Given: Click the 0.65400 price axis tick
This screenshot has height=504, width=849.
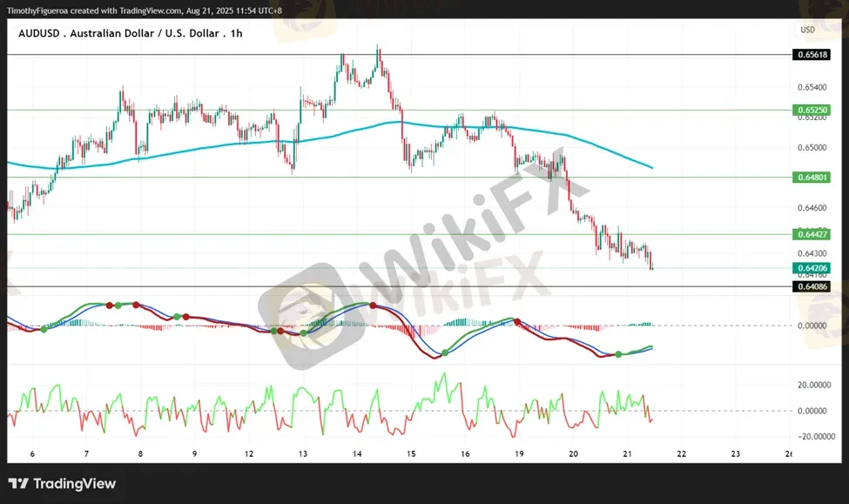Looking at the screenshot, I should (x=812, y=88).
